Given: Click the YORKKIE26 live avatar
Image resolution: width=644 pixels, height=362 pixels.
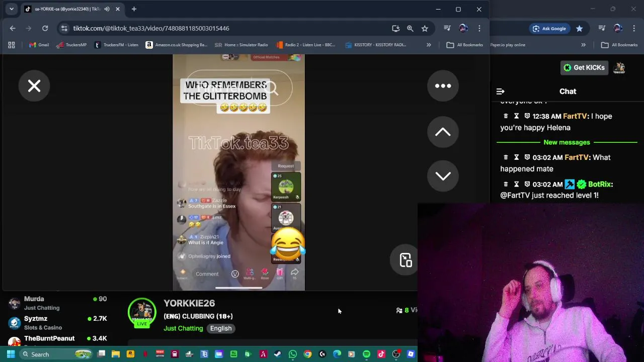Looking at the screenshot, I should pos(142,313).
